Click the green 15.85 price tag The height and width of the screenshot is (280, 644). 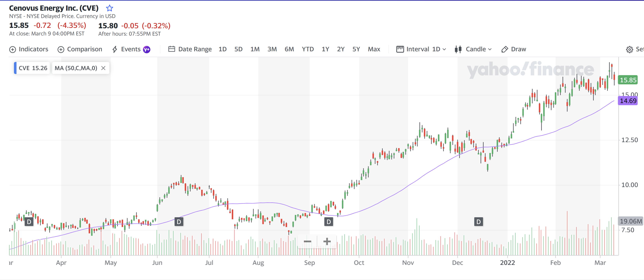pos(628,80)
